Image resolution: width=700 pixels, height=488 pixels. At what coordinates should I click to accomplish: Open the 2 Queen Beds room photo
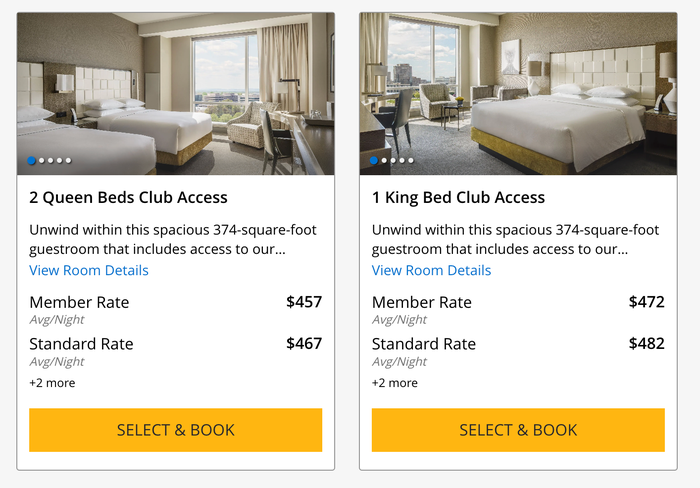tap(175, 93)
